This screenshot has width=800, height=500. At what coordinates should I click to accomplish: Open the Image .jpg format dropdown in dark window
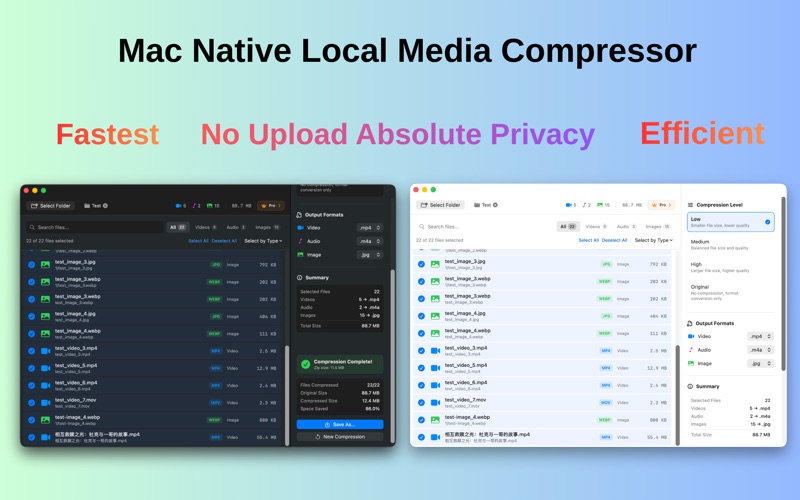click(370, 254)
